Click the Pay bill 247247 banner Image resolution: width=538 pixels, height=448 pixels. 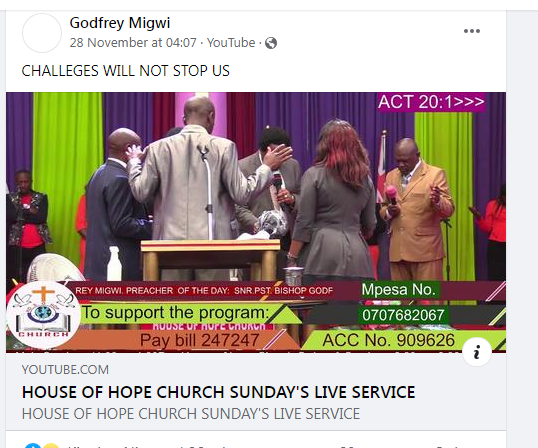(x=199, y=340)
